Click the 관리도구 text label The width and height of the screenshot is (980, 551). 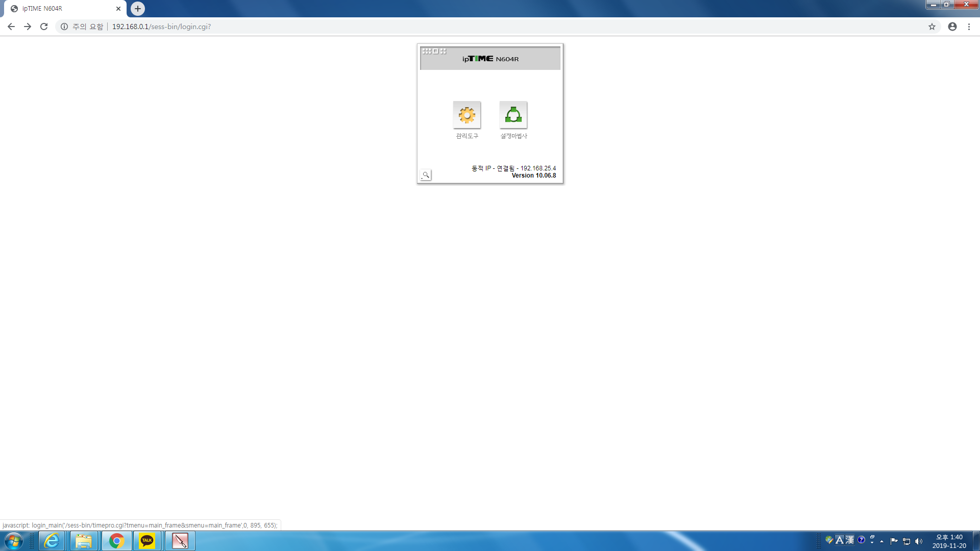click(x=467, y=136)
